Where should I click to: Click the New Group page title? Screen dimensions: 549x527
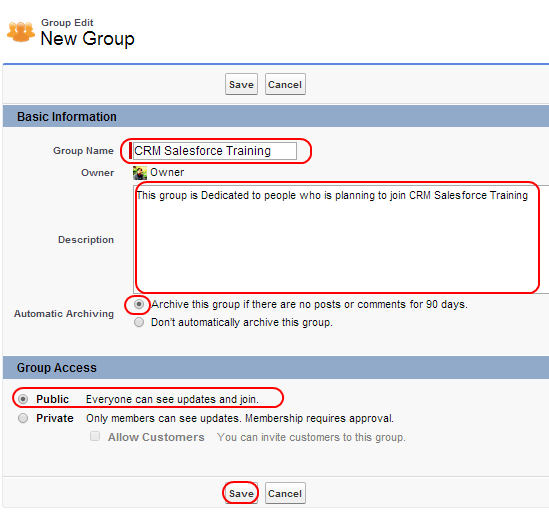tap(88, 39)
